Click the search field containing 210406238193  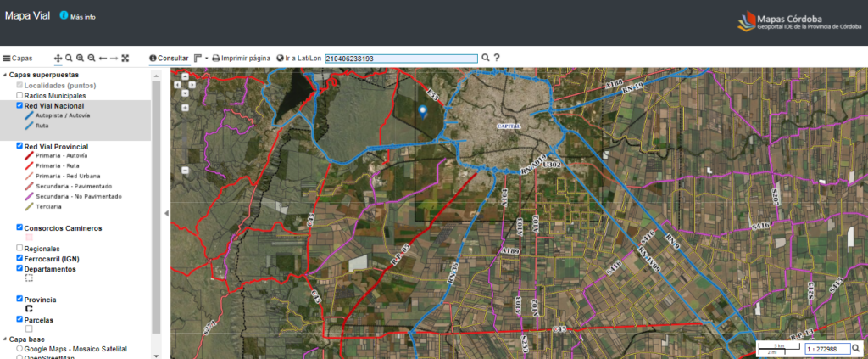pyautogui.click(x=401, y=59)
